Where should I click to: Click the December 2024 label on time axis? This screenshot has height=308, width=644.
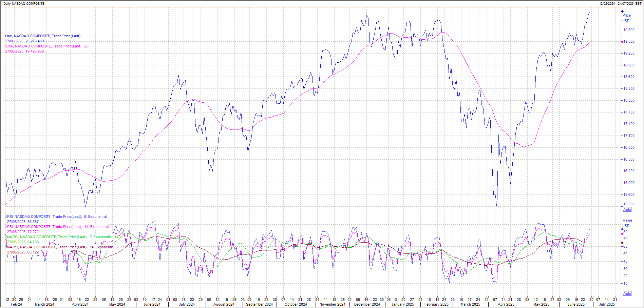(x=367, y=304)
